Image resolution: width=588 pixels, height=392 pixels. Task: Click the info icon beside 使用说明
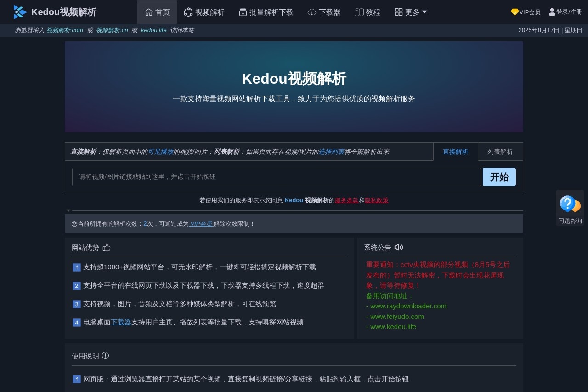point(105,355)
